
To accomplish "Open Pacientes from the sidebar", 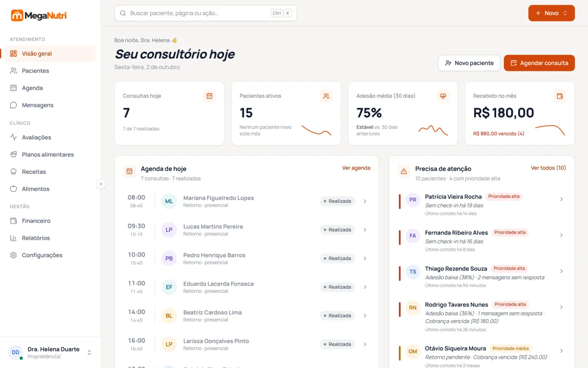I will pyautogui.click(x=51, y=71).
